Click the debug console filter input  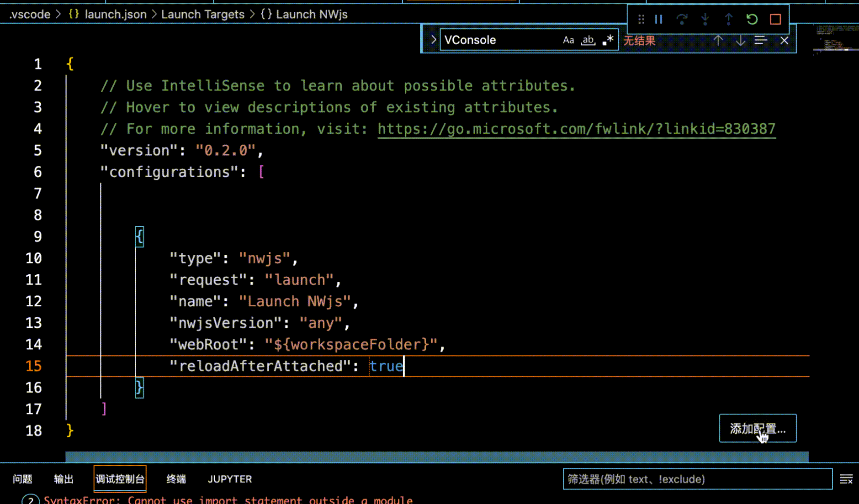pos(697,479)
